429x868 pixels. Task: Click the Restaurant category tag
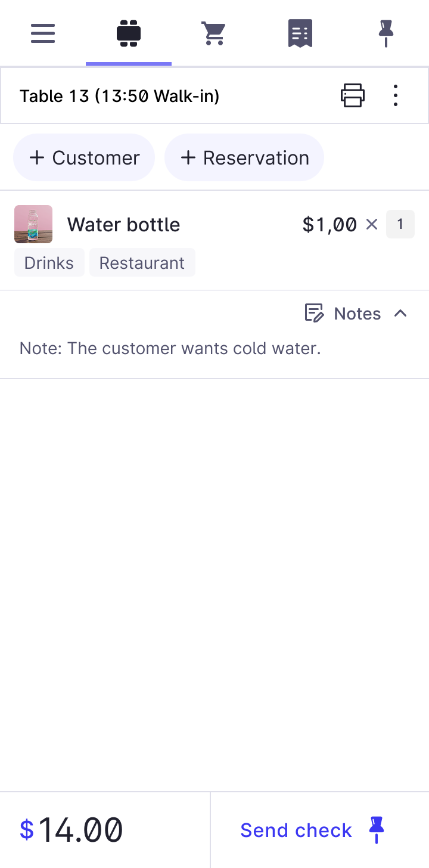(142, 263)
